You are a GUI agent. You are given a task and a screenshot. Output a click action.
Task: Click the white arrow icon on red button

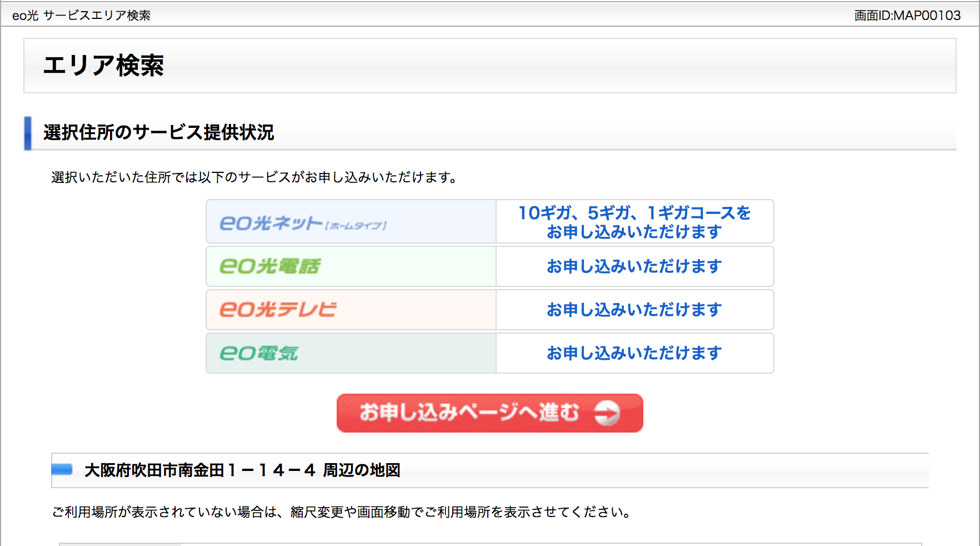(607, 413)
